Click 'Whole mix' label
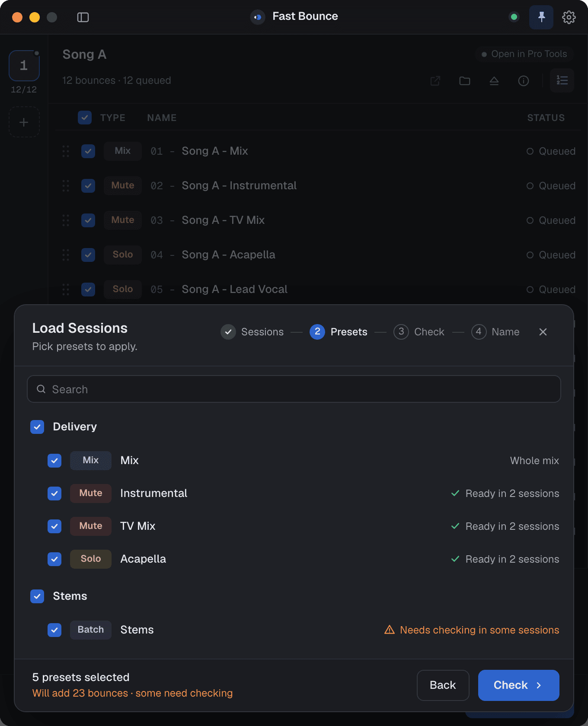The image size is (588, 726). [534, 461]
